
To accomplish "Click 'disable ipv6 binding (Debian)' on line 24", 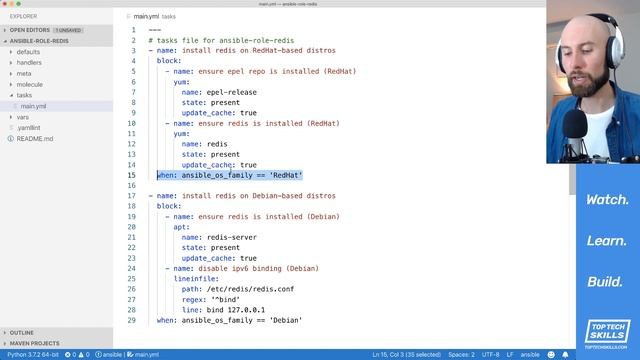I will pyautogui.click(x=258, y=269).
